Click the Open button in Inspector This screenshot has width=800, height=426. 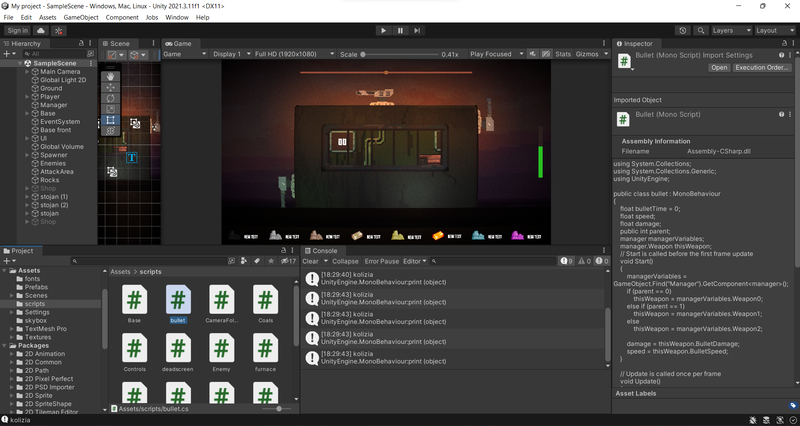[x=719, y=67]
